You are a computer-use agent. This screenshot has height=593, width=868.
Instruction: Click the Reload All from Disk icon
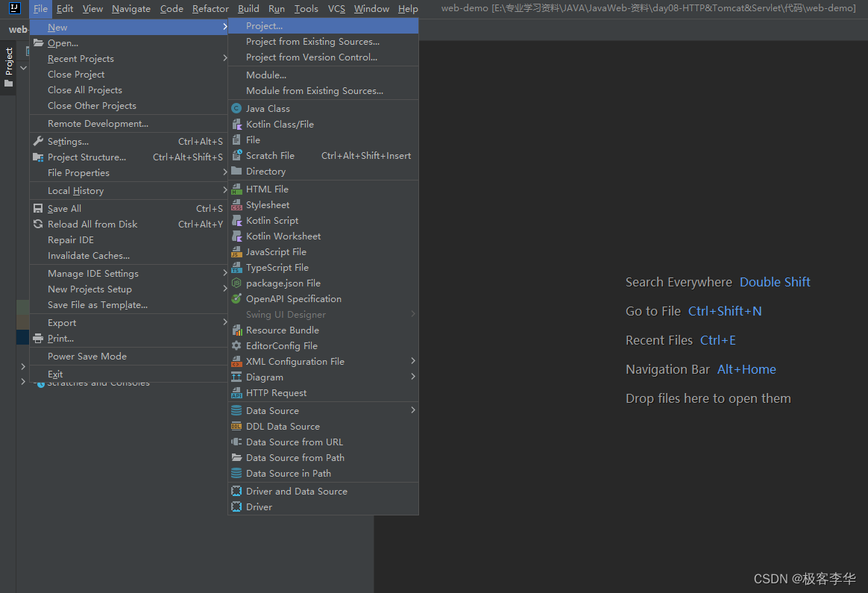click(38, 225)
